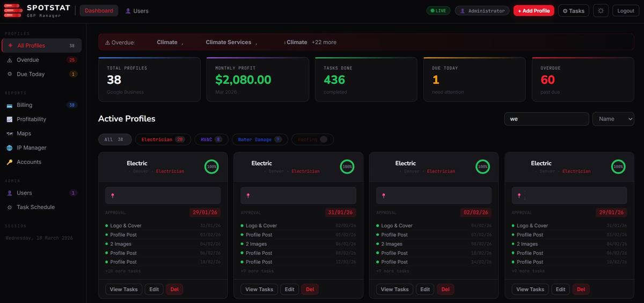
Task: Toggle the sun theme icon button
Action: [x=601, y=11]
